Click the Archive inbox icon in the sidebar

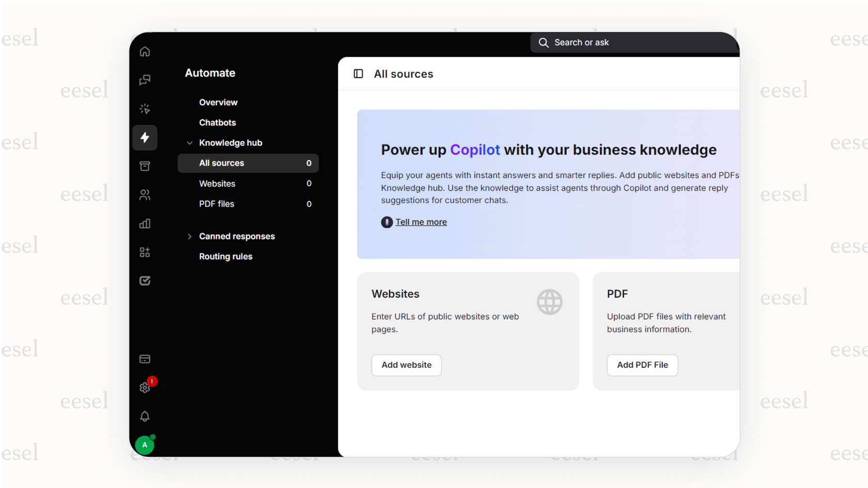click(x=145, y=166)
